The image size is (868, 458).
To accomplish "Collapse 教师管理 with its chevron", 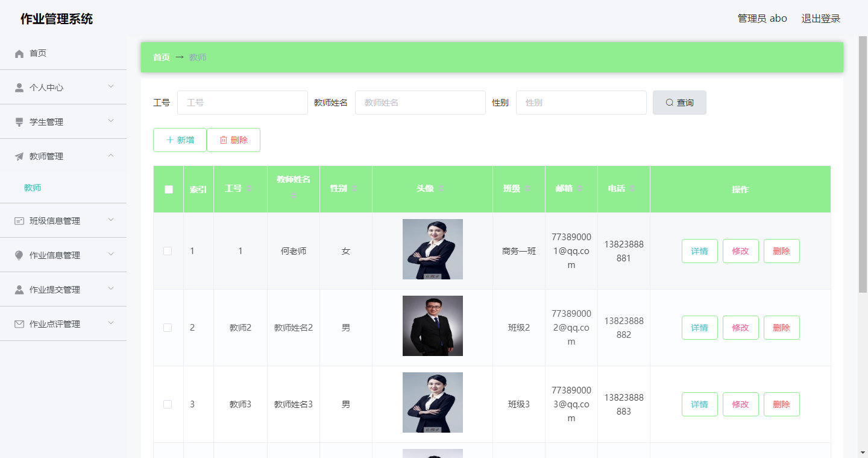I will (111, 156).
